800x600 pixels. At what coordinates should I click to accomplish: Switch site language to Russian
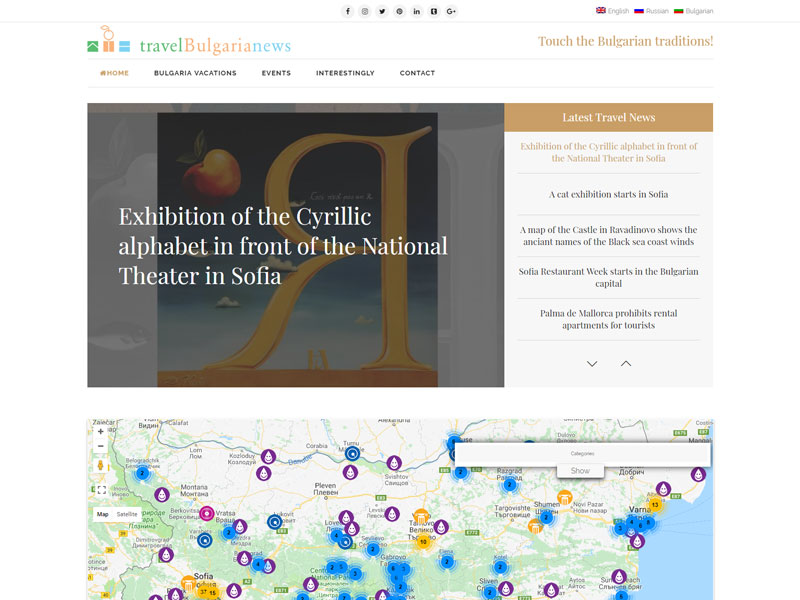(651, 11)
